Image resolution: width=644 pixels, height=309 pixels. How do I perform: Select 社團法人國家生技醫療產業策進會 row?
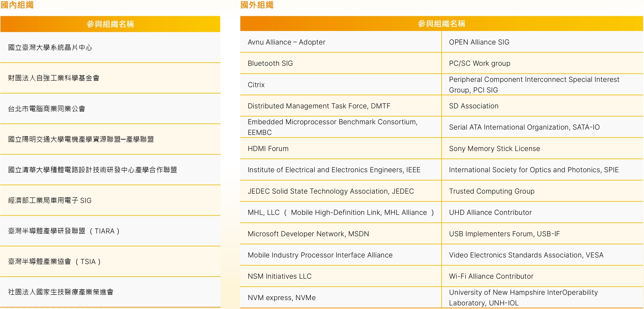click(x=110, y=292)
